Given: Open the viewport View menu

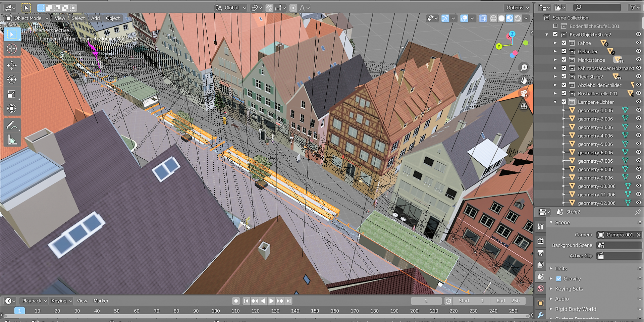Looking at the screenshot, I should pos(60,18).
